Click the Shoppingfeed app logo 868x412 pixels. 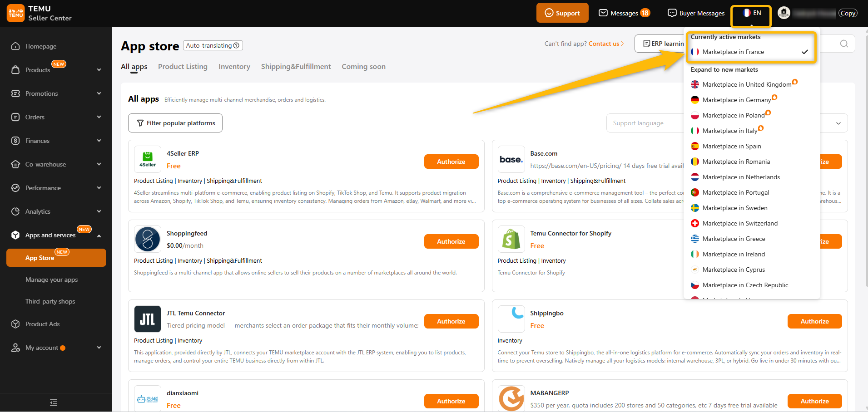point(148,239)
